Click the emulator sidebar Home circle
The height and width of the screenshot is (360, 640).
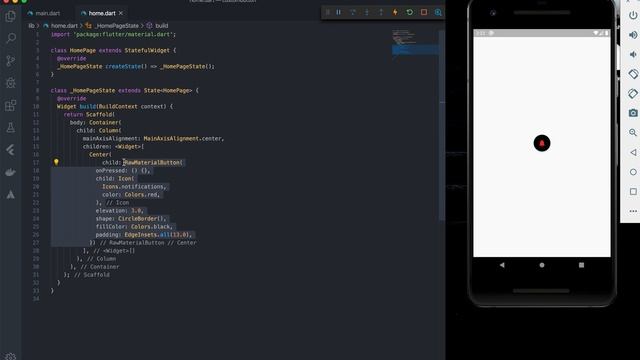coord(633,172)
